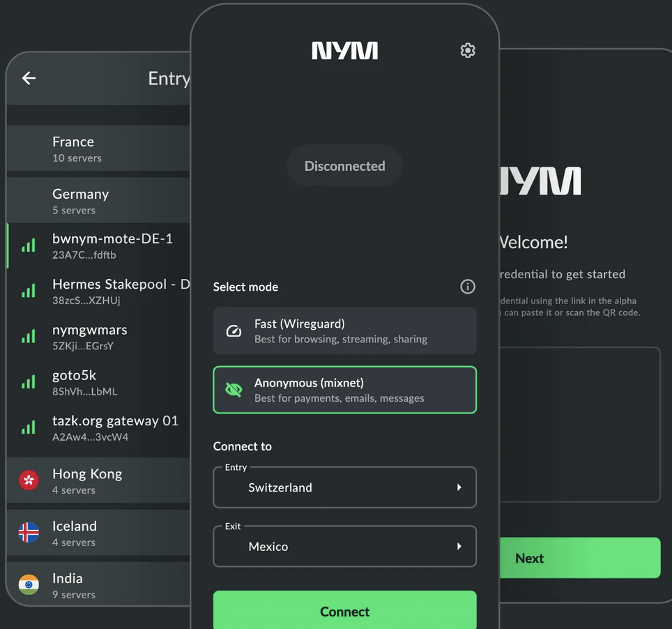The width and height of the screenshot is (672, 629).
Task: Click the crossed-eye Anonymous mode icon
Action: coord(234,390)
